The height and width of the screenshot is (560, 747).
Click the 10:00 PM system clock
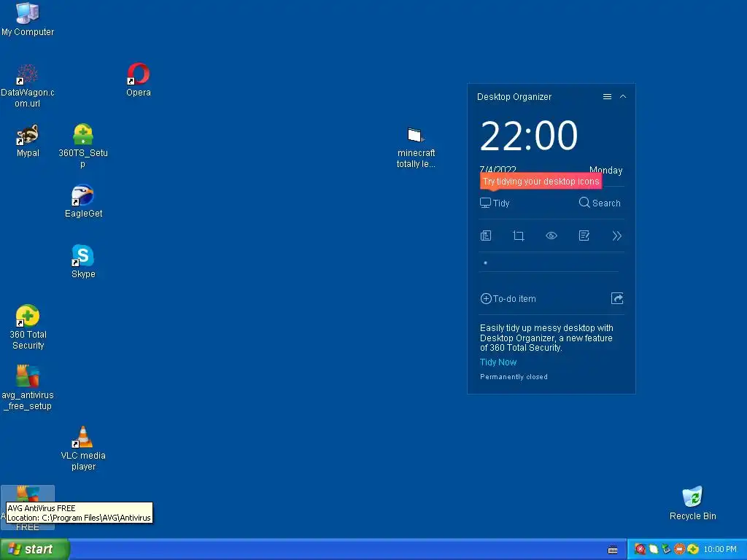719,550
